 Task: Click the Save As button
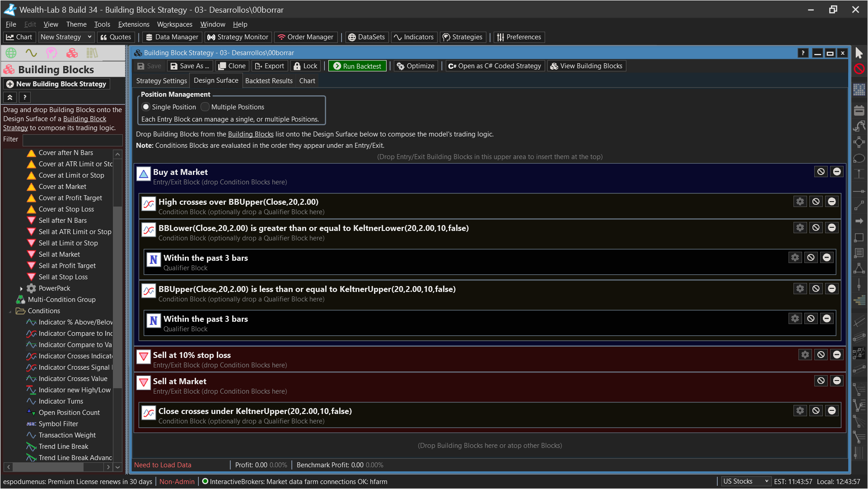pyautogui.click(x=190, y=66)
